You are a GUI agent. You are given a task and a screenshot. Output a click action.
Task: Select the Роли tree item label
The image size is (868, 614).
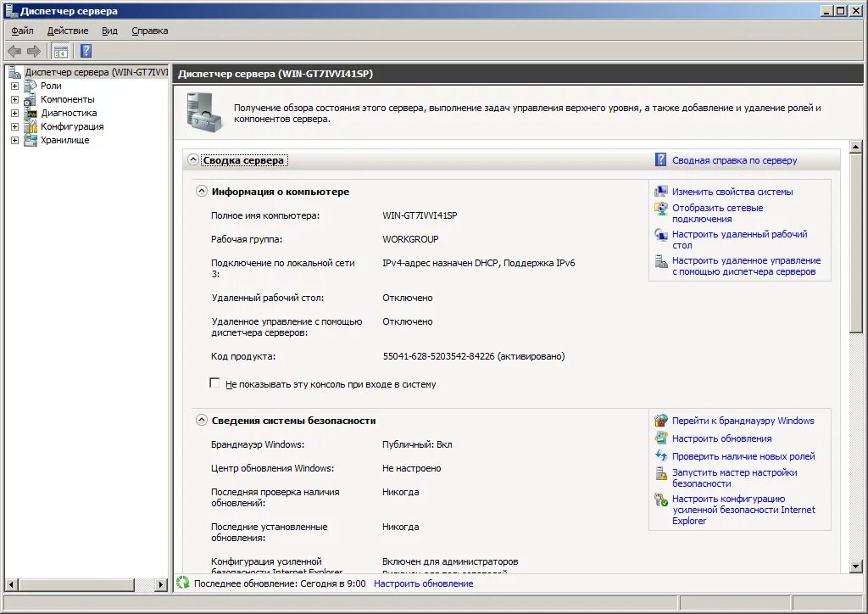[x=51, y=86]
